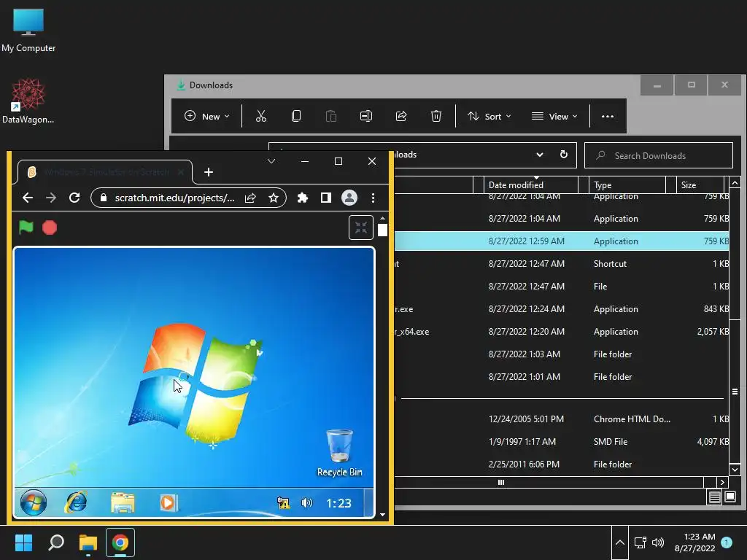Screen dimensions: 747x560
Task: Open a new Chrome tab
Action: pos(208,172)
